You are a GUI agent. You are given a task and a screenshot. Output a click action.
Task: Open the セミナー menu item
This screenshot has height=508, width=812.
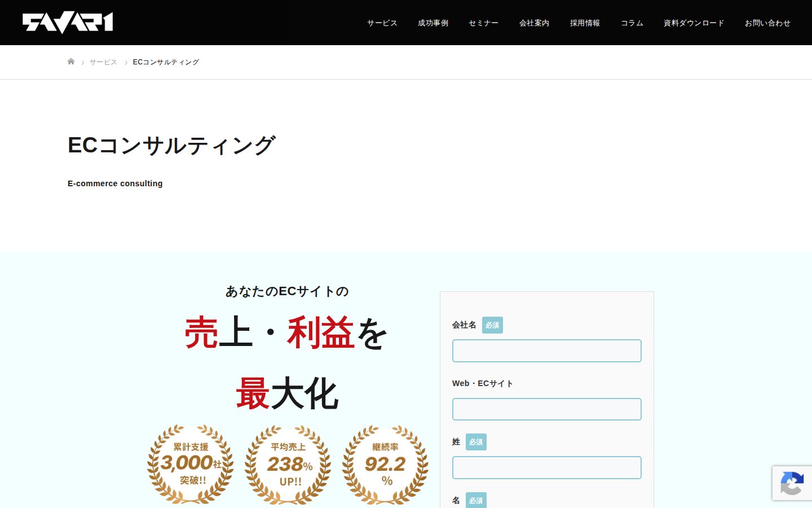[x=484, y=23]
